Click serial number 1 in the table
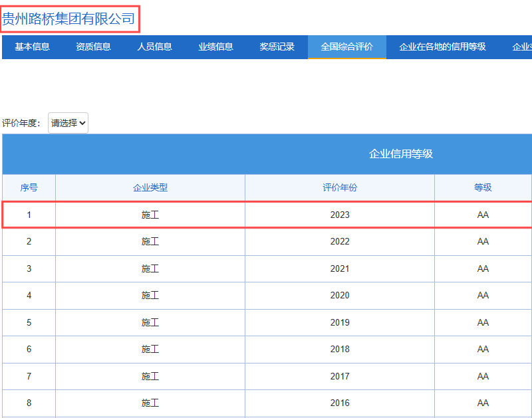This screenshot has height=418, width=532. click(x=29, y=215)
